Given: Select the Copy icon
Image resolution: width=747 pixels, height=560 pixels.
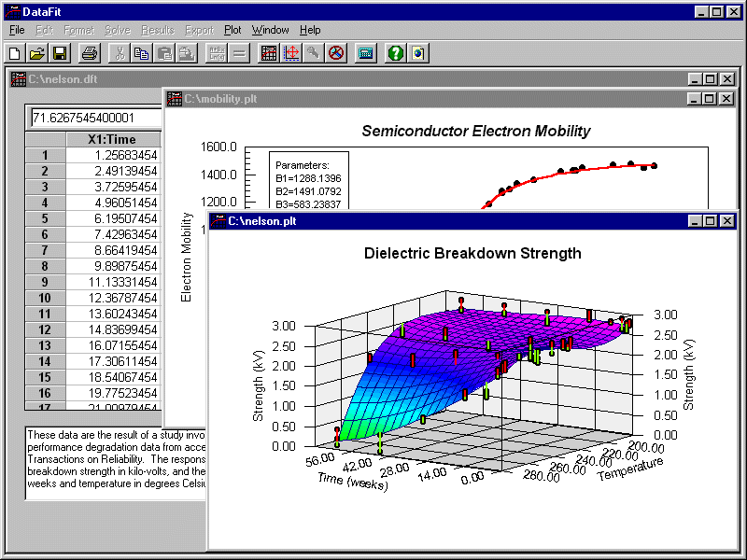Looking at the screenshot, I should coord(142,53).
